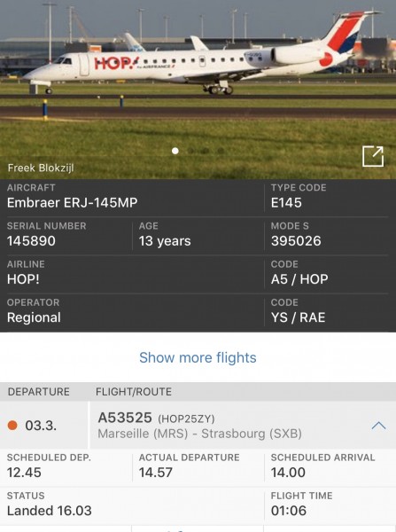The image size is (396, 532).
Task: Tap the Mode S code 395026
Action: click(x=296, y=241)
